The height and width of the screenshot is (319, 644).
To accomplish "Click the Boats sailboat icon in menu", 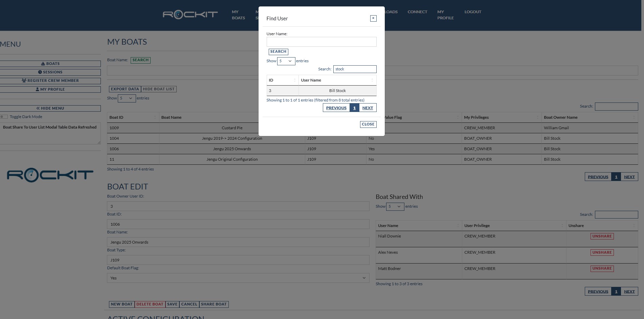I will tap(43, 64).
